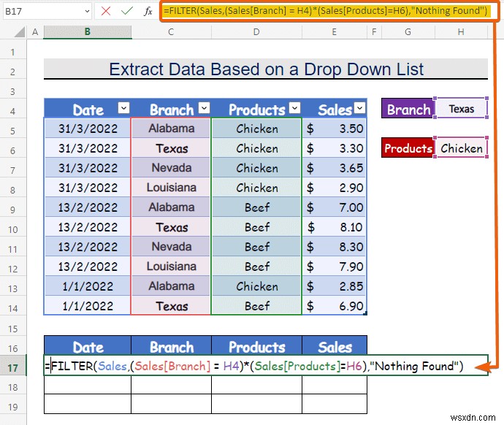Select column H header
The image size is (504, 425).
point(461,32)
